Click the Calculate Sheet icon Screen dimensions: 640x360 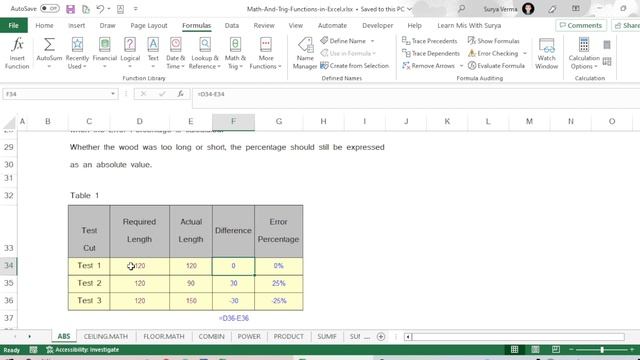click(607, 62)
